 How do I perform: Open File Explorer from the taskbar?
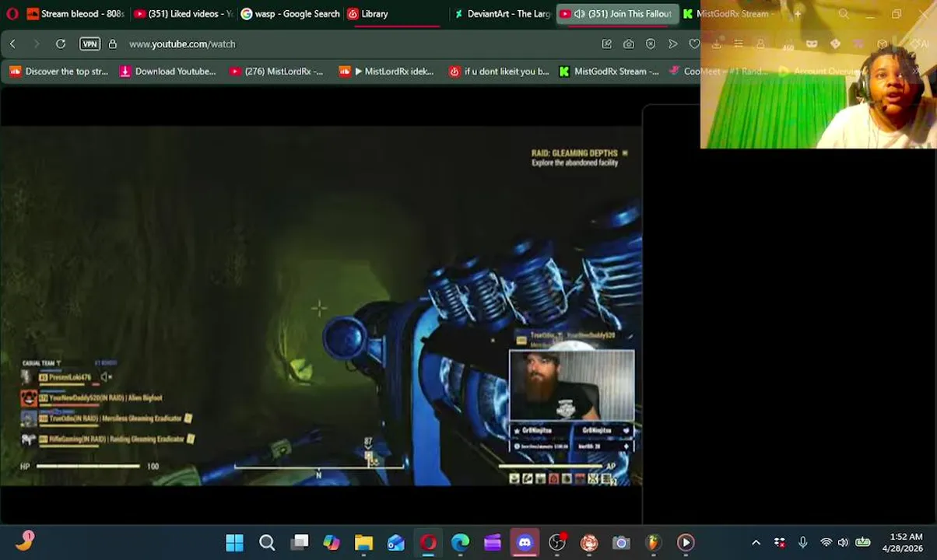363,542
